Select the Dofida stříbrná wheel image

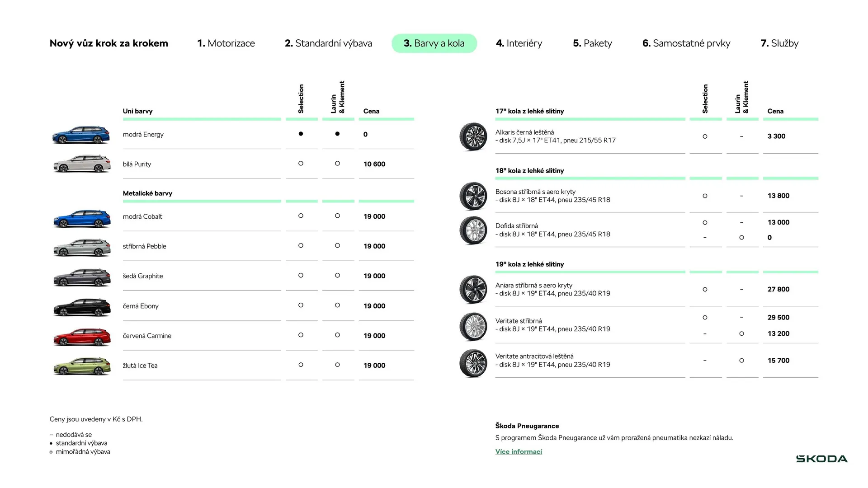click(x=473, y=230)
